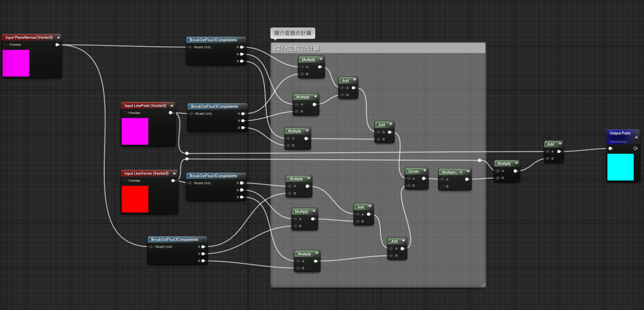Expand the Multiply(,-1) node's dropdown arrow
The image size is (644, 310).
pyautogui.click(x=468, y=172)
